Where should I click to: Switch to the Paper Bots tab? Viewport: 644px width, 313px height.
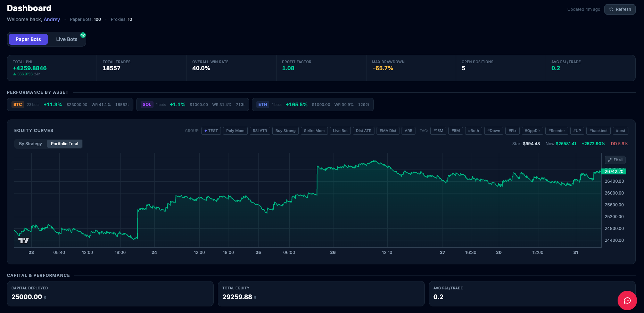[28, 39]
